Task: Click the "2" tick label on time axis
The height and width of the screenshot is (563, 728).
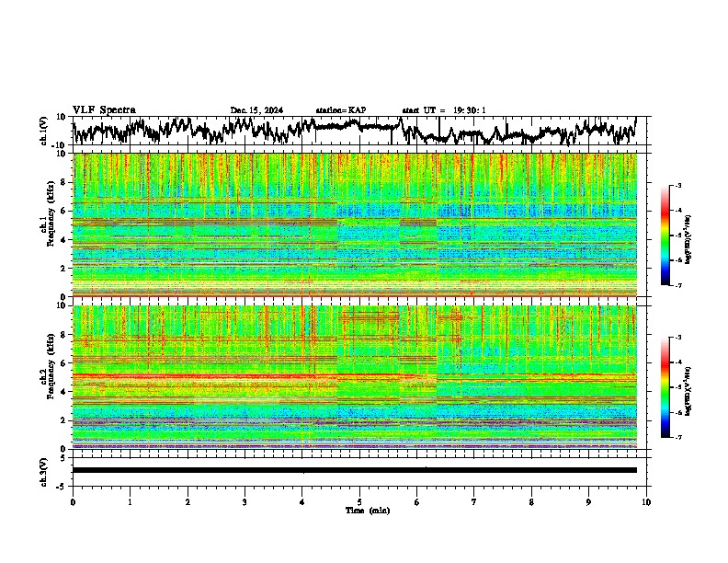Action: click(188, 502)
